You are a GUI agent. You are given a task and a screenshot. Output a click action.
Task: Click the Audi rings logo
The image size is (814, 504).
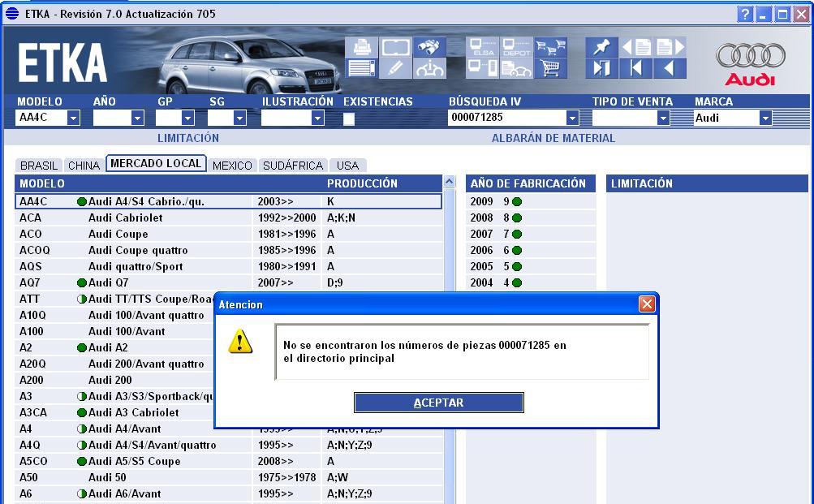[750, 55]
